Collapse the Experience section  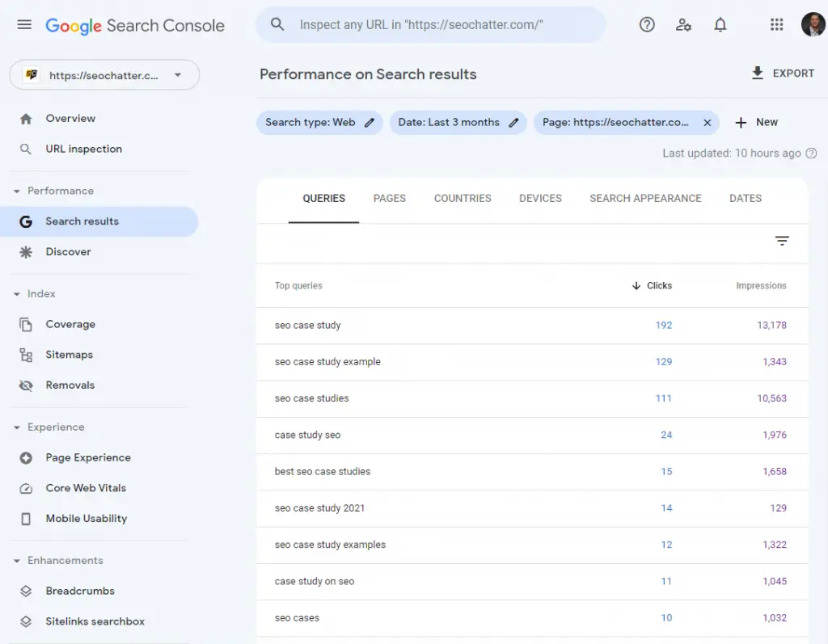point(16,427)
